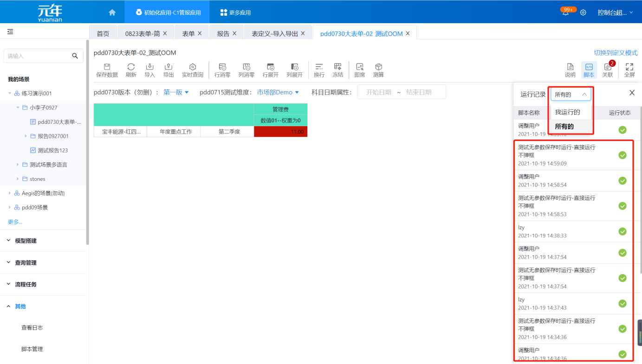Click the 刷新 refresh toolbar icon
The image size is (642, 364).
tap(131, 67)
